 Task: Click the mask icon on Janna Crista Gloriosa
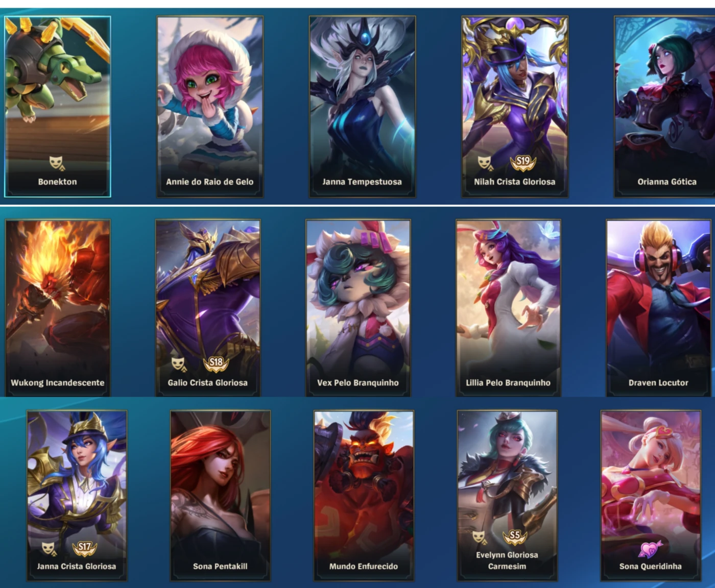[x=48, y=548]
